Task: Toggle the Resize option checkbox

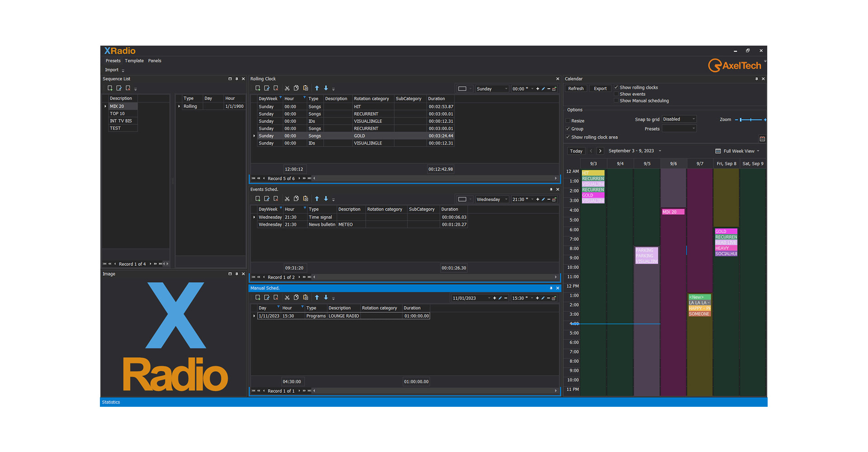Action: click(x=568, y=121)
